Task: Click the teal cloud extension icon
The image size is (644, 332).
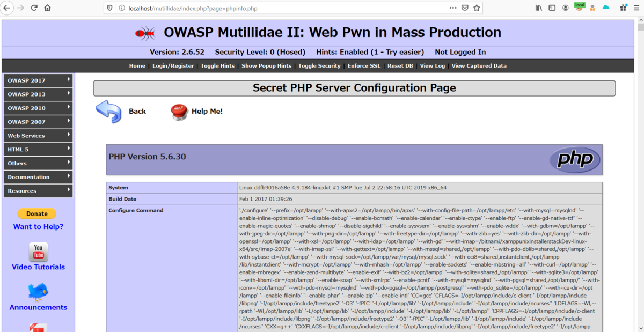Action: (x=606, y=8)
